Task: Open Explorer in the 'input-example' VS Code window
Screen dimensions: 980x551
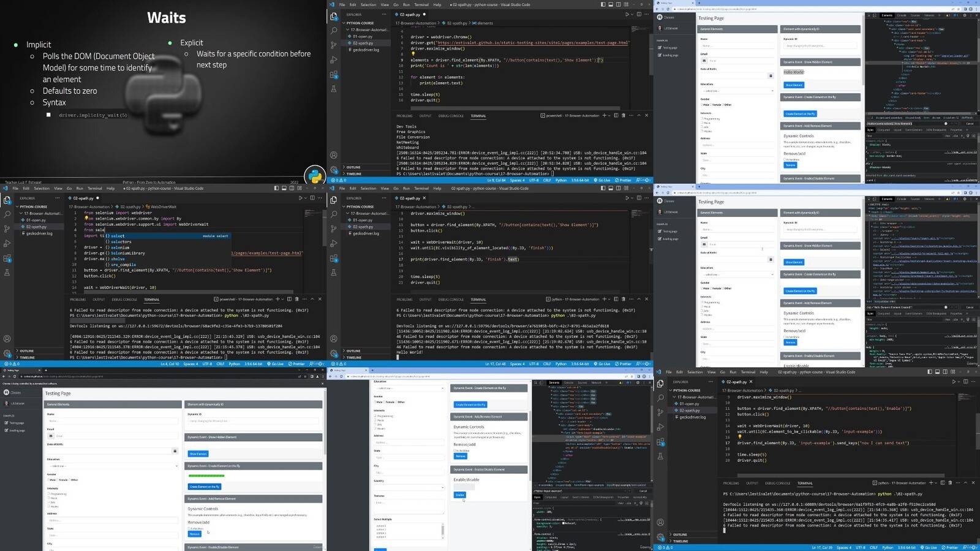Action: [660, 384]
